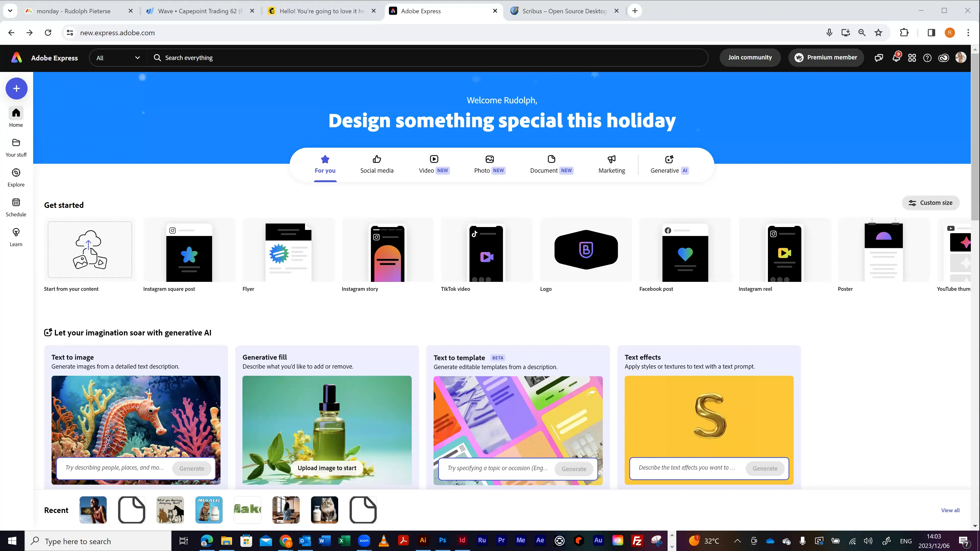The height and width of the screenshot is (551, 980).
Task: Open notifications bell icon
Action: 896,58
